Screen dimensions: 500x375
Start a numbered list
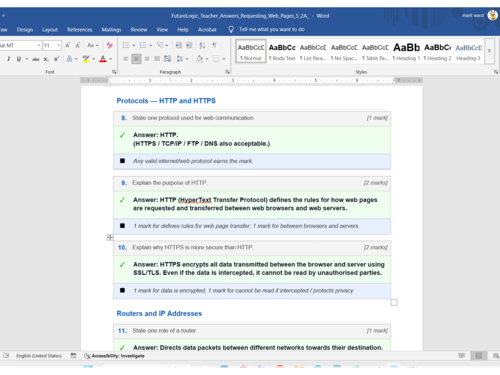coord(143,45)
